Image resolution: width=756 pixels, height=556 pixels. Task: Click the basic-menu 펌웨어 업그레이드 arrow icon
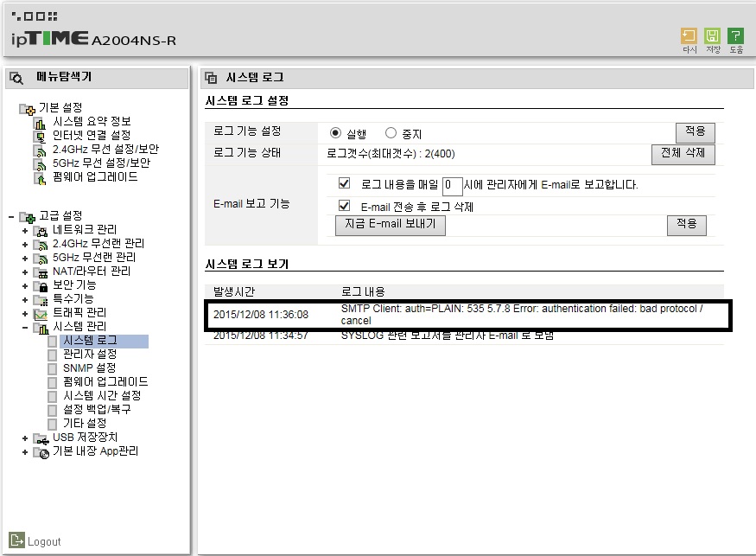(40, 179)
